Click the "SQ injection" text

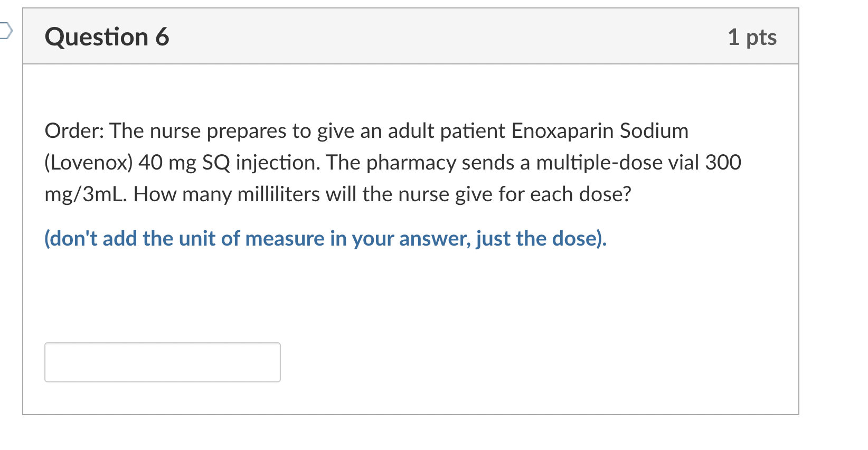pos(261,163)
